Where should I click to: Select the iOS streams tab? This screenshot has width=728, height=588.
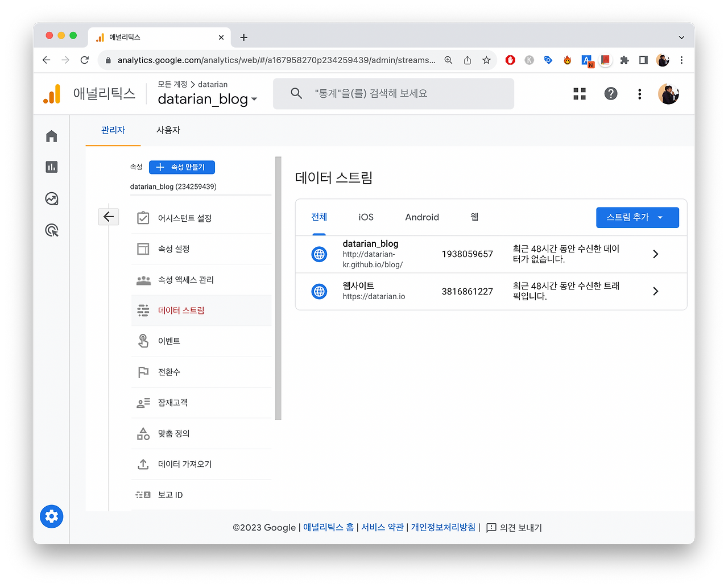coord(366,217)
